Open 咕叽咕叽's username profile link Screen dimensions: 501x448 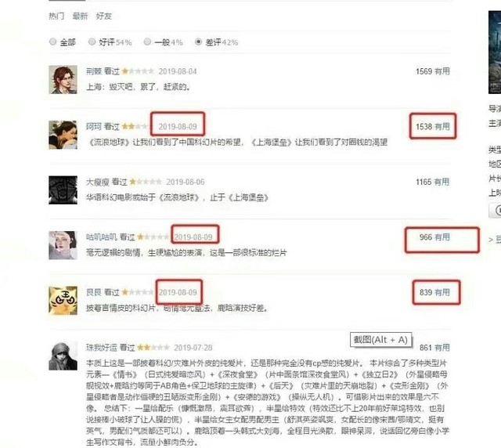101,237
